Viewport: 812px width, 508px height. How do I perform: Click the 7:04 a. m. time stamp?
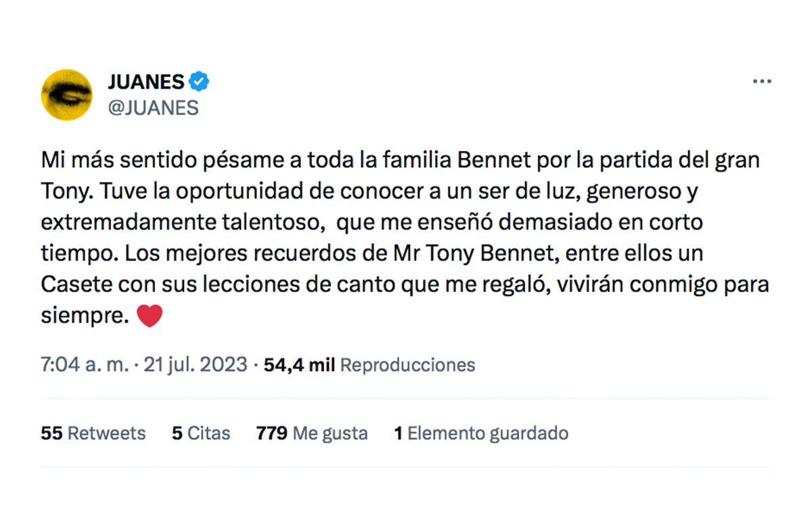pos(84,365)
